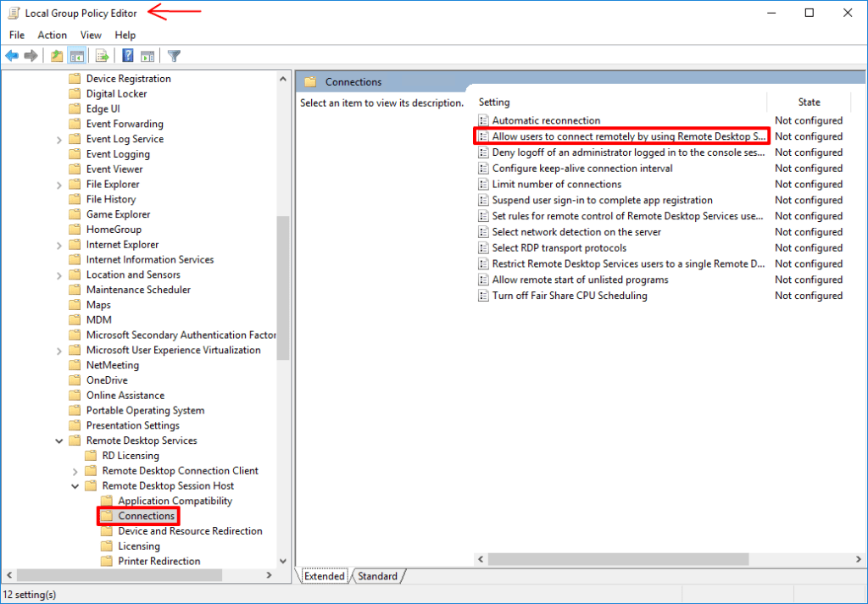Image resolution: width=868 pixels, height=604 pixels.
Task: Switch to the Extended tab
Action: coord(324,575)
